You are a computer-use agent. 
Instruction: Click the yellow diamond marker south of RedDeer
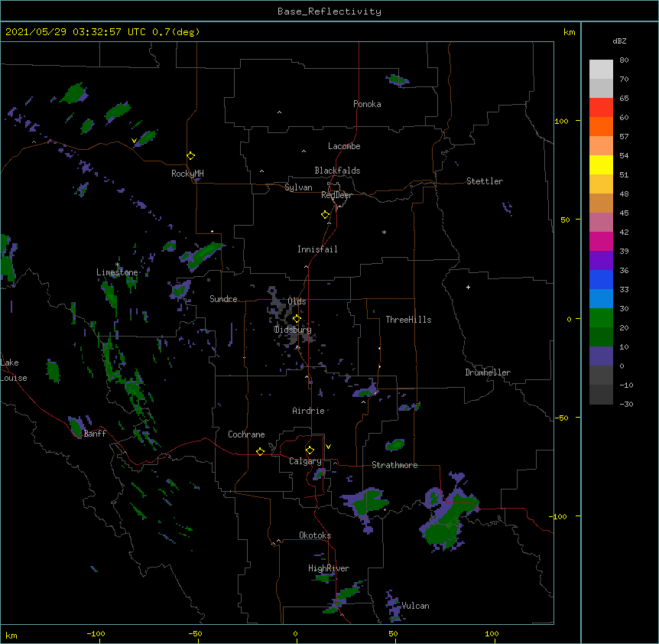[x=325, y=215]
